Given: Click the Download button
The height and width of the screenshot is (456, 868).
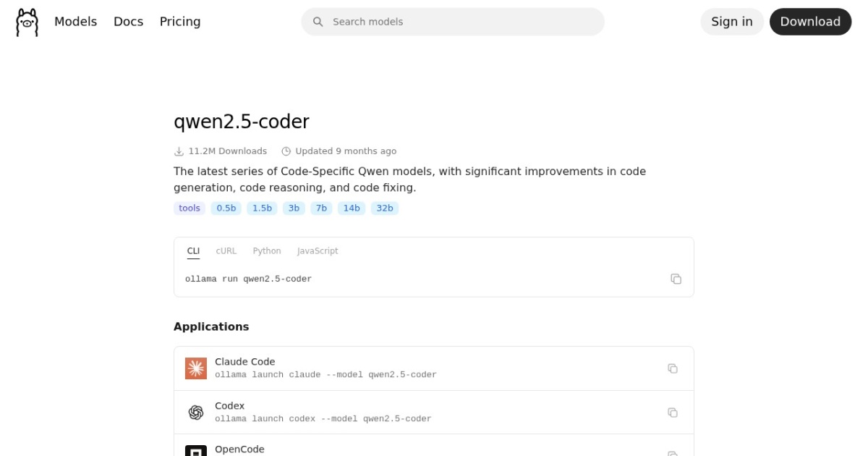Looking at the screenshot, I should click(810, 22).
